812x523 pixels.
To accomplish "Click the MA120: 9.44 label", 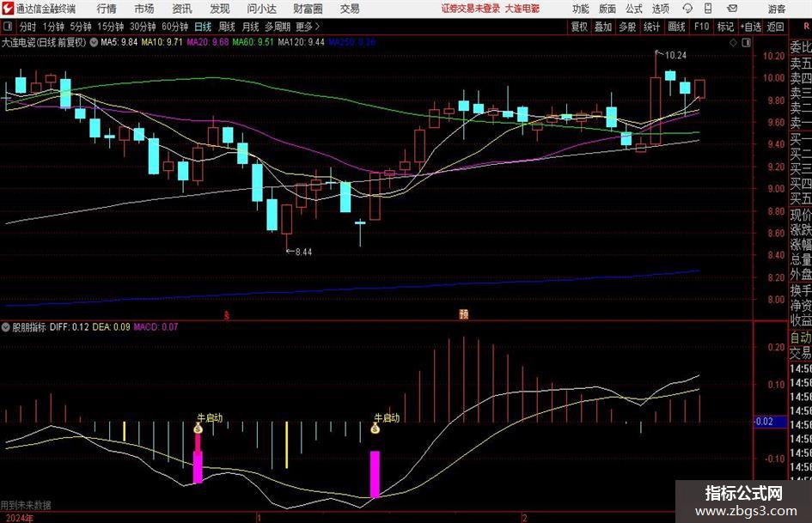I will (301, 42).
